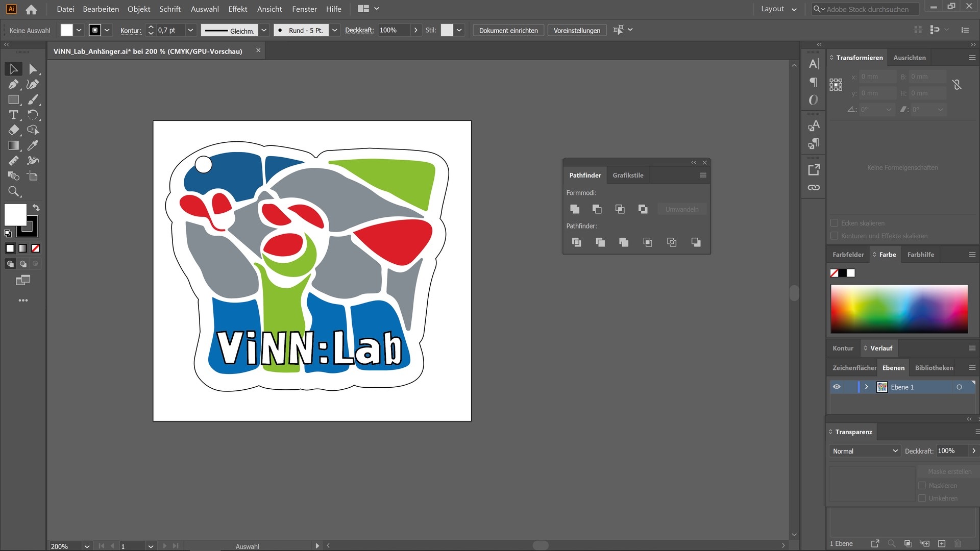Screen dimensions: 980x551
Task: Switch to the Grafikstile tab
Action: (x=628, y=175)
